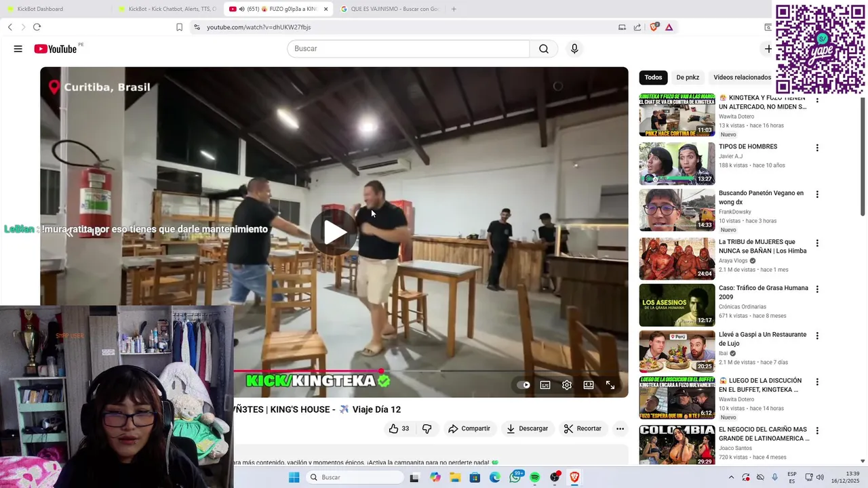Click the page vertical scrollbar

coord(863,156)
